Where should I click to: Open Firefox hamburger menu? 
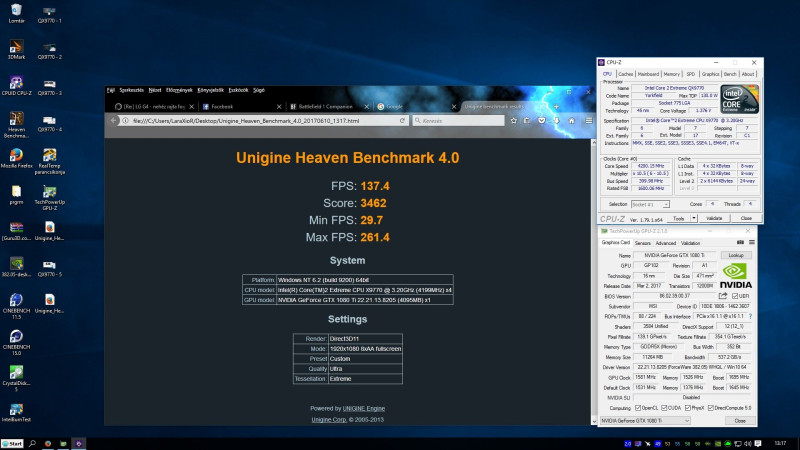[588, 121]
